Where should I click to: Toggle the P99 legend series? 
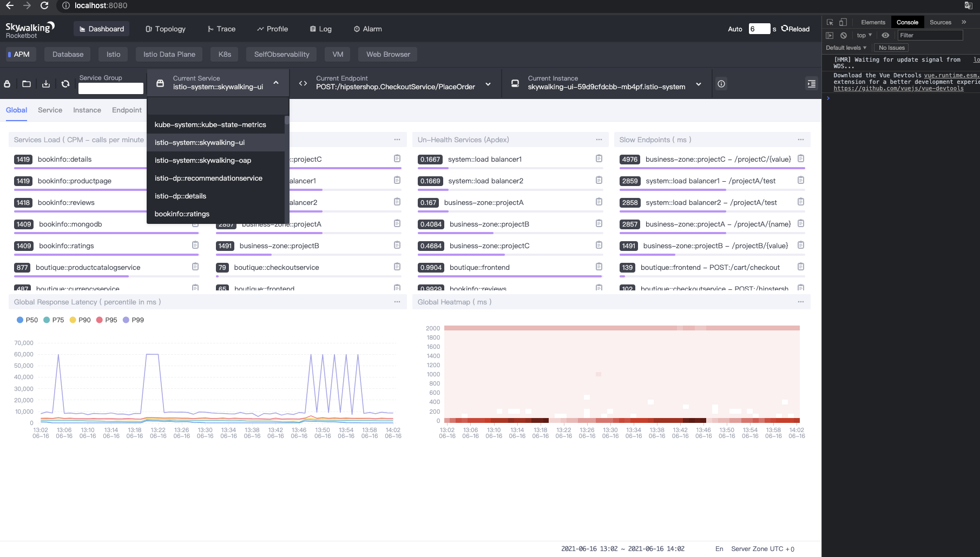133,320
